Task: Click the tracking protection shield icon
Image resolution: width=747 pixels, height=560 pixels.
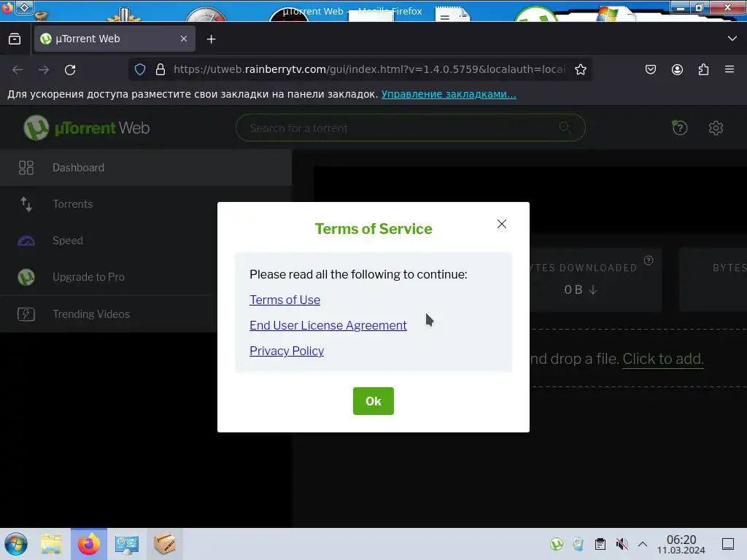Action: [140, 69]
